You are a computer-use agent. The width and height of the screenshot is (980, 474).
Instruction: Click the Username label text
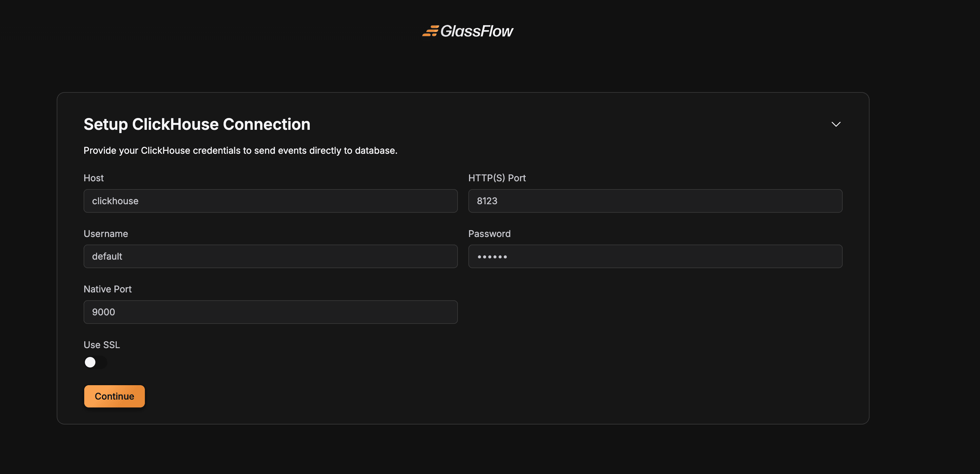106,234
